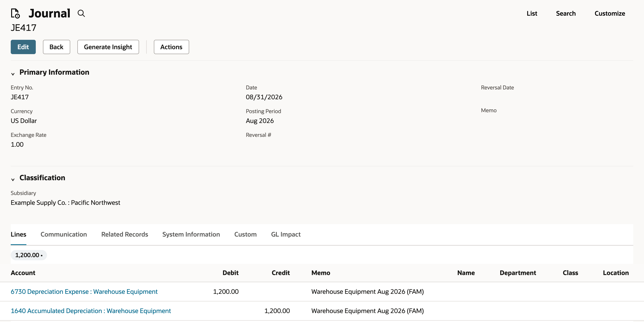Image resolution: width=644 pixels, height=322 pixels.
Task: Click the 1,200.00 total pill
Action: (x=29, y=255)
